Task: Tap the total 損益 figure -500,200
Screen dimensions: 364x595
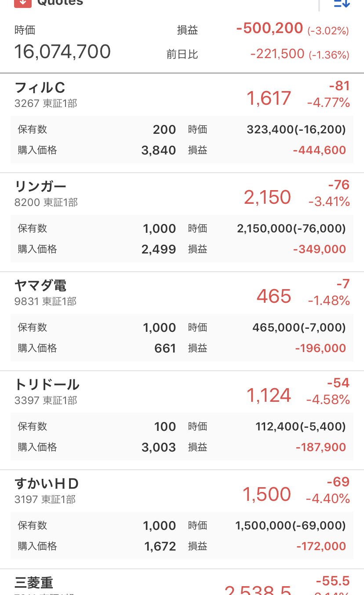Action: 269,29
